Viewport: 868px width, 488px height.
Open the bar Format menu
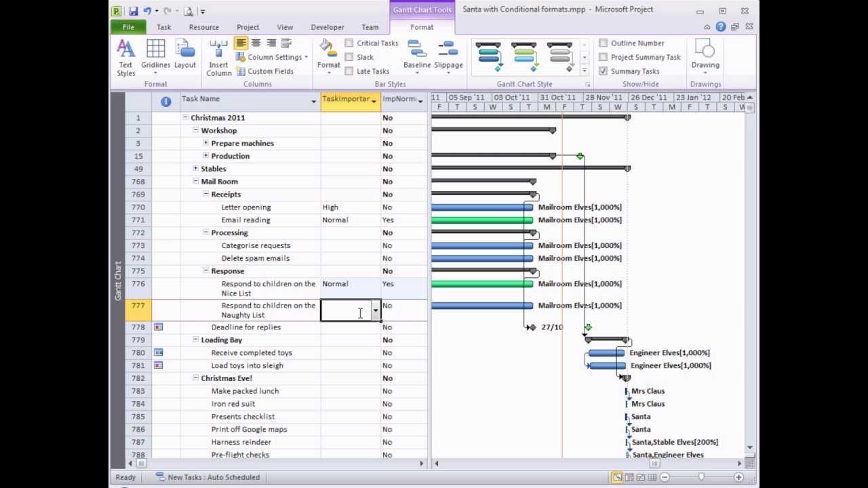point(328,58)
